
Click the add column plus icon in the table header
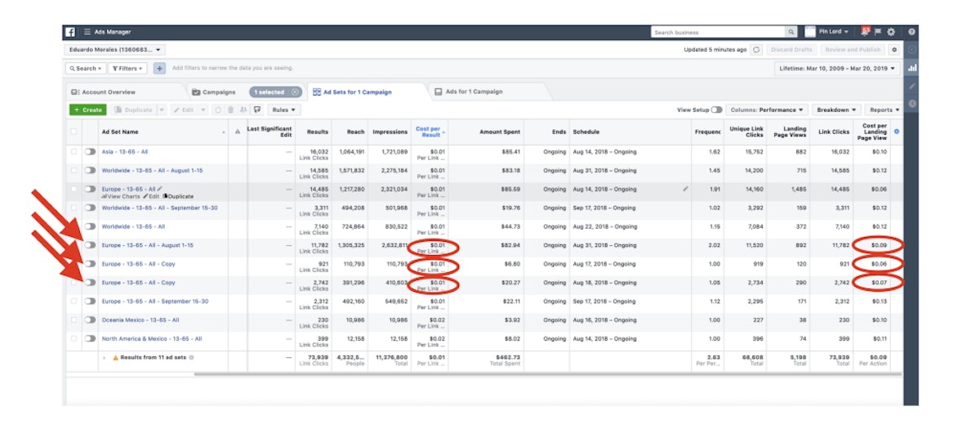pos(898,132)
